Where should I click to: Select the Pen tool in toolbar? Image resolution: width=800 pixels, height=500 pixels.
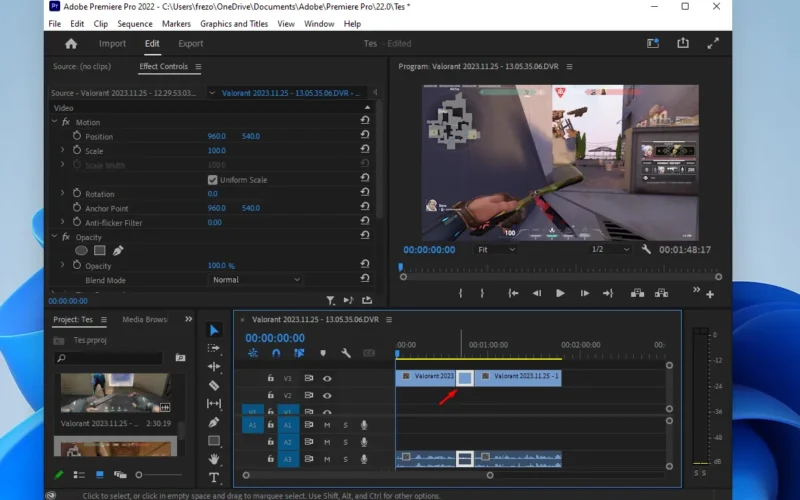[214, 422]
